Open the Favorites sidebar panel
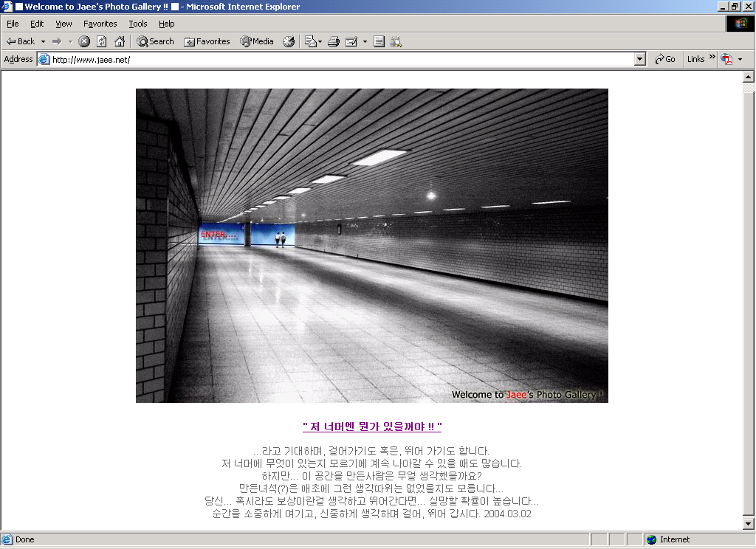 tap(207, 41)
